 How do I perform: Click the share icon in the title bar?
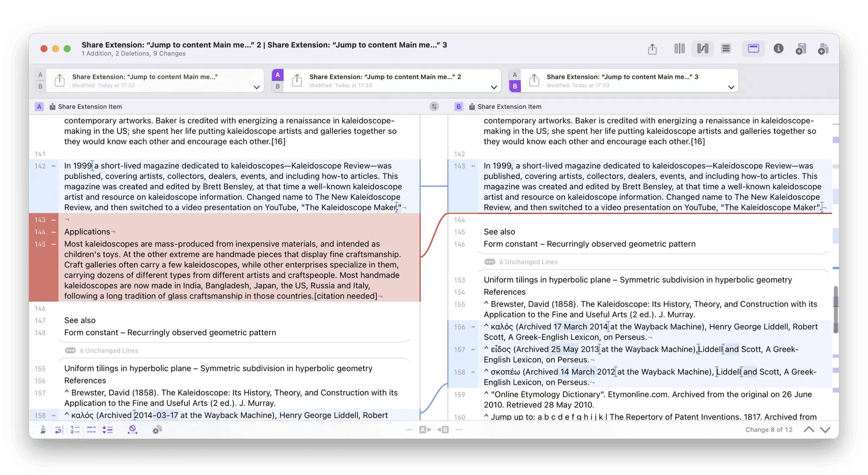click(x=652, y=49)
